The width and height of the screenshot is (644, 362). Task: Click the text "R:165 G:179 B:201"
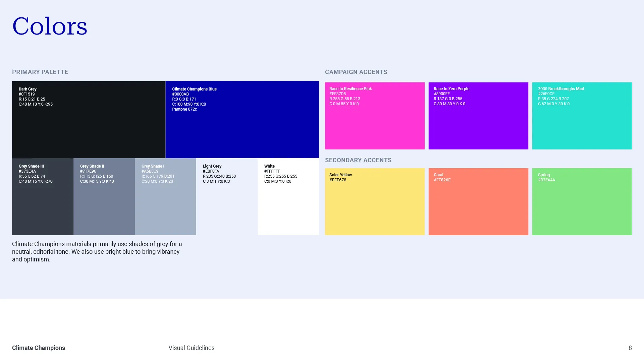click(x=158, y=176)
